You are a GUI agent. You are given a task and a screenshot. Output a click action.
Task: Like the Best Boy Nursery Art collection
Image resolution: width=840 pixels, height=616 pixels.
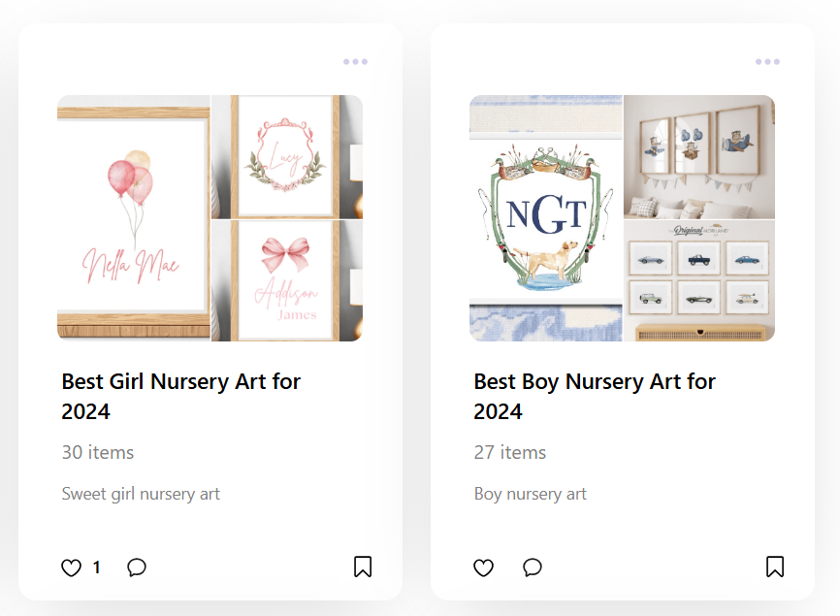[483, 567]
